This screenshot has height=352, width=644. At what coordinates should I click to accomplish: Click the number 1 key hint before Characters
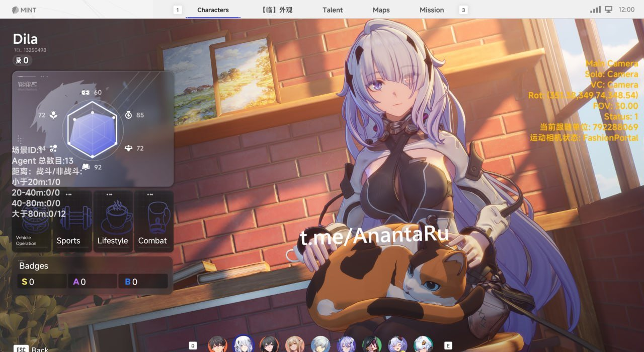[177, 10]
